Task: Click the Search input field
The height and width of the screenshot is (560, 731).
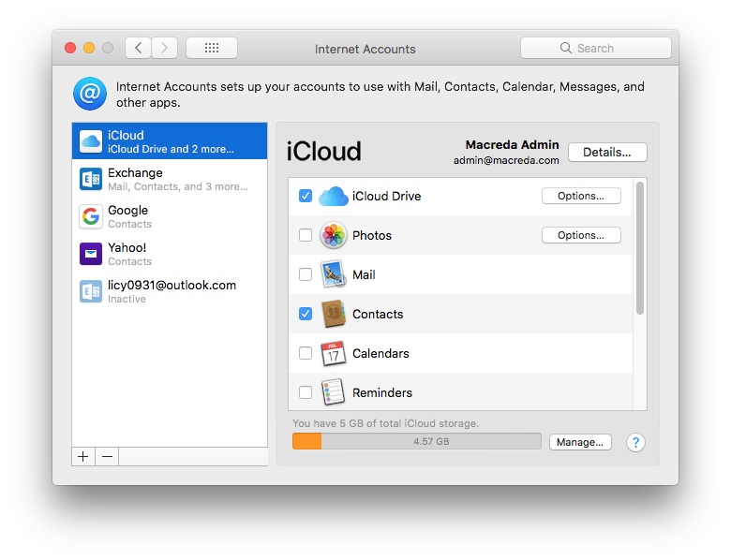Action: 596,48
